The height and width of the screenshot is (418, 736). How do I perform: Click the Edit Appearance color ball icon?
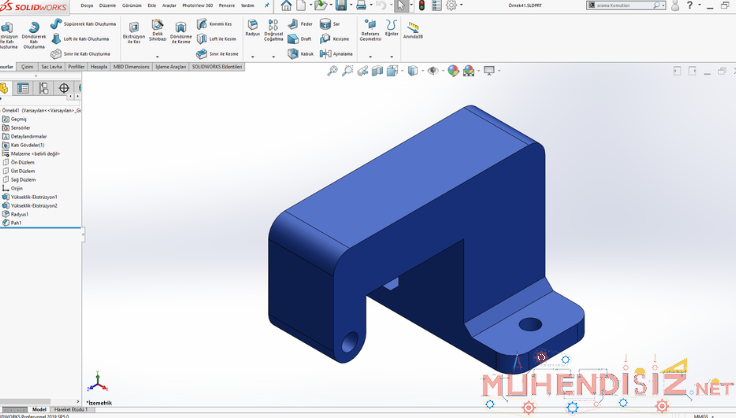point(453,71)
